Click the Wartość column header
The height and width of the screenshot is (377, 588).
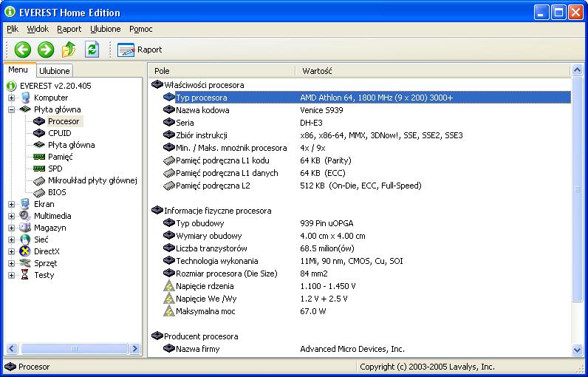tap(318, 71)
